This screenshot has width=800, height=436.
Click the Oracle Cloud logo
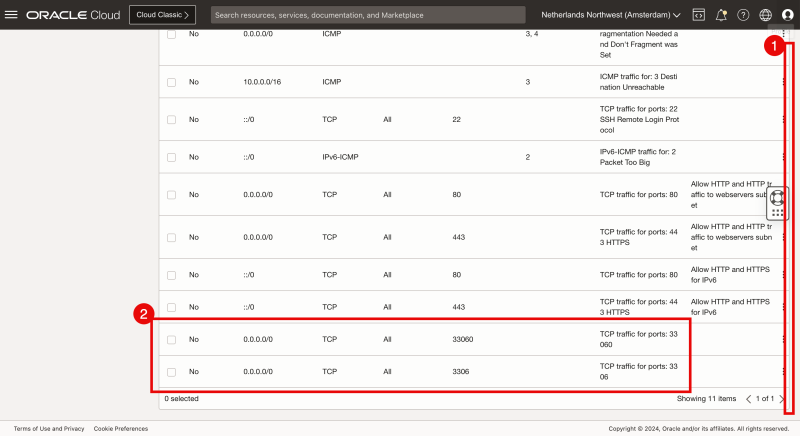73,15
